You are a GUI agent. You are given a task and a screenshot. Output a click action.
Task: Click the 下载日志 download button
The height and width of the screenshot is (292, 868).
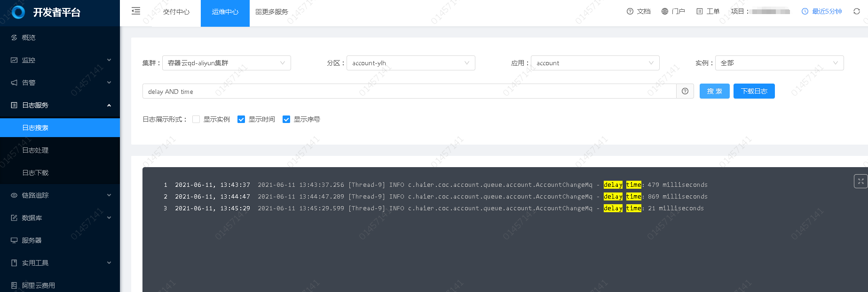(x=754, y=91)
